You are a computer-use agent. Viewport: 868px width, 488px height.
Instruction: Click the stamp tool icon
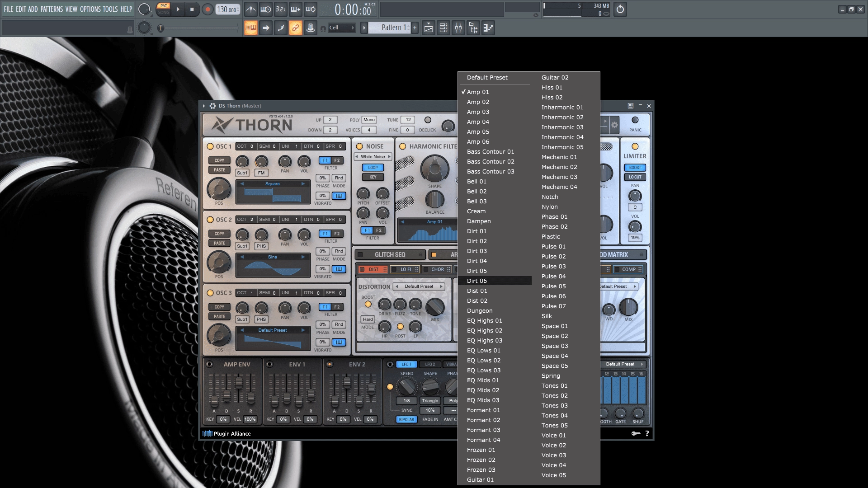coord(311,28)
